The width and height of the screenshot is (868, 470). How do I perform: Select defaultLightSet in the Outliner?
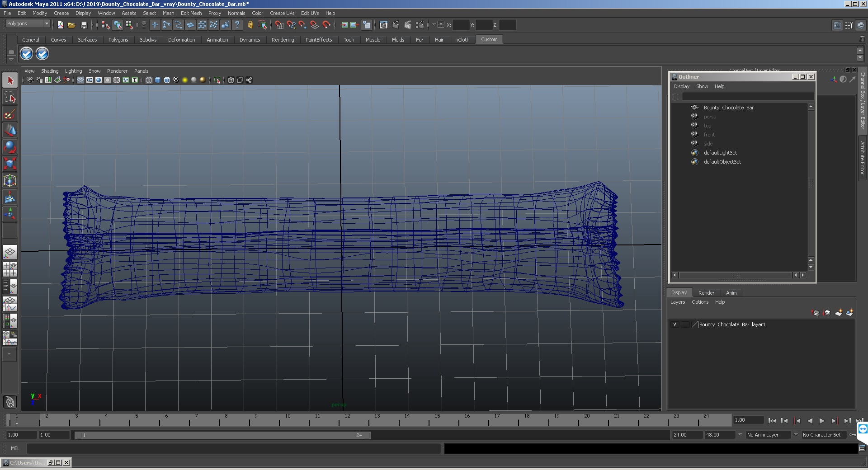click(x=720, y=153)
